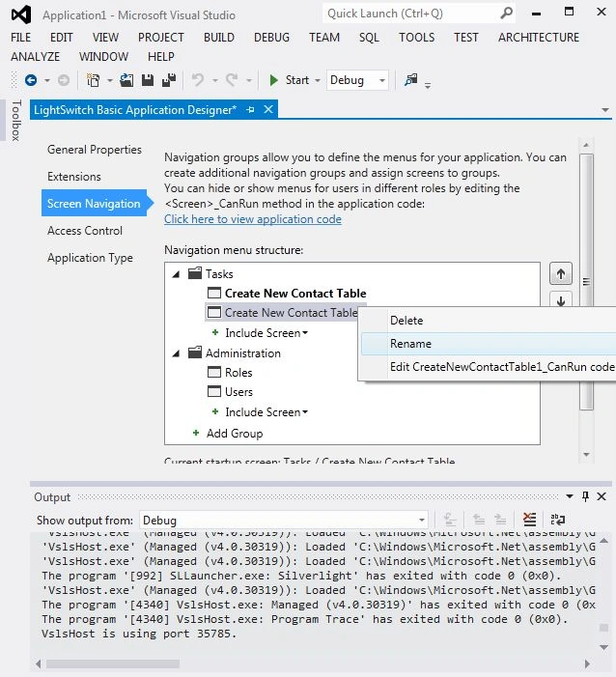The width and height of the screenshot is (616, 677).
Task: Open the Debug configuration dropdown
Action: tap(357, 80)
